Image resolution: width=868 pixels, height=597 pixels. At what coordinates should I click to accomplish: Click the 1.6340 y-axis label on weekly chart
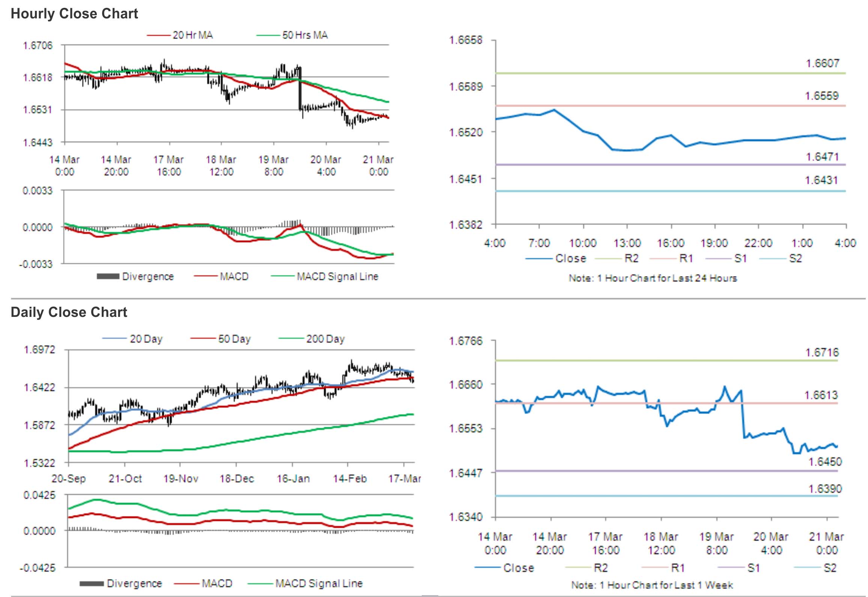[466, 517]
